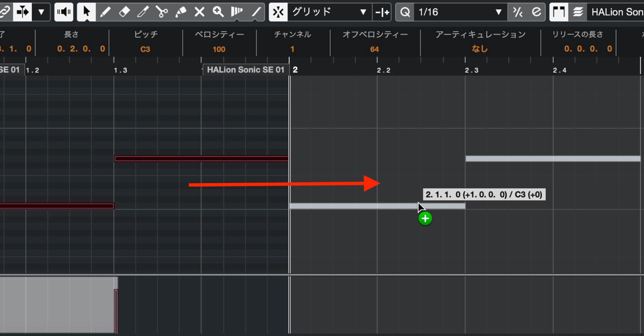Select the lower grey note starting at bar 2
Viewport: 644px width, 336px height.
[x=377, y=206]
